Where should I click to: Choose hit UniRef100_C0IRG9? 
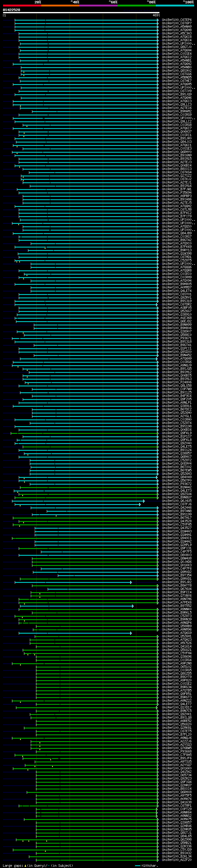tap(177, 115)
